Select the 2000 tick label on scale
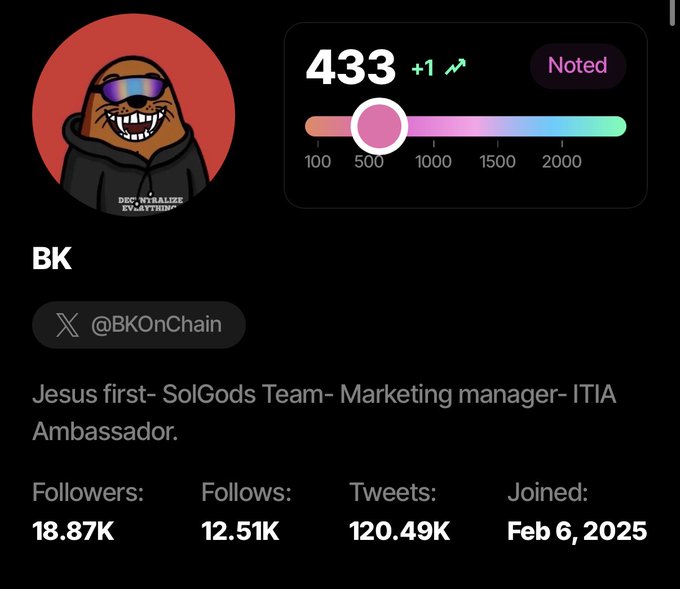This screenshot has width=680, height=589. point(562,162)
